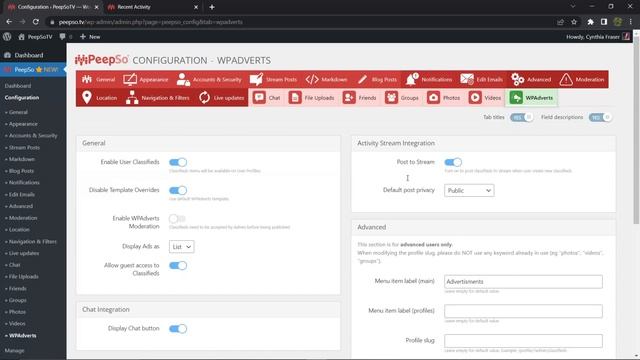Open the New menu in admin bar

pyautogui.click(x=90, y=36)
